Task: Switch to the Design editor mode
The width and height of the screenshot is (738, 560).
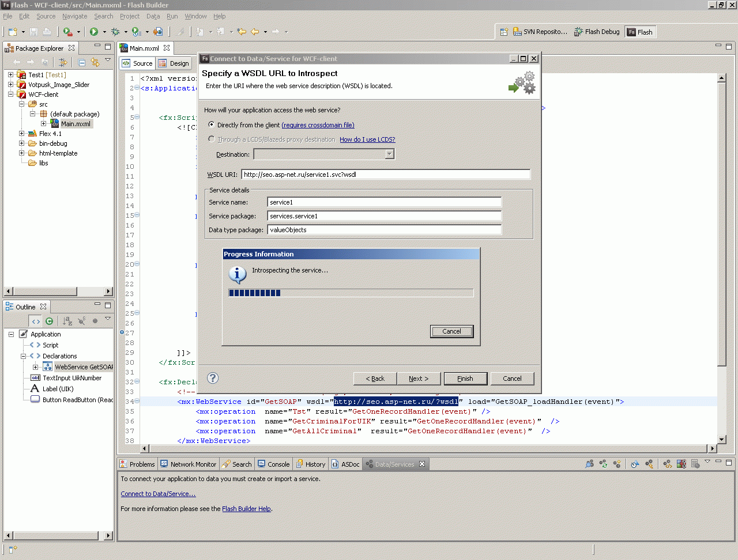Action: (x=174, y=63)
